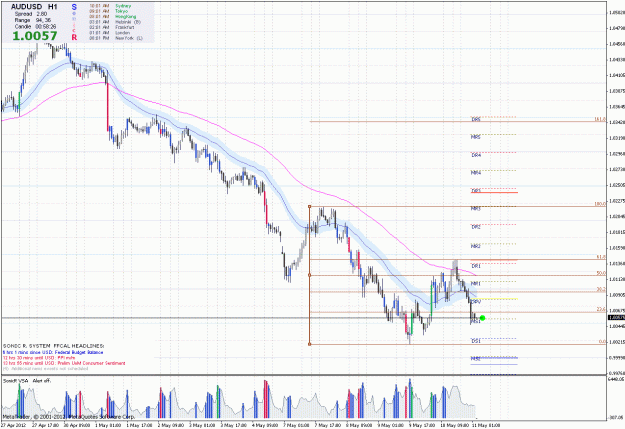Click the blue S logo letter
625x429 pixels.
click(x=74, y=7)
